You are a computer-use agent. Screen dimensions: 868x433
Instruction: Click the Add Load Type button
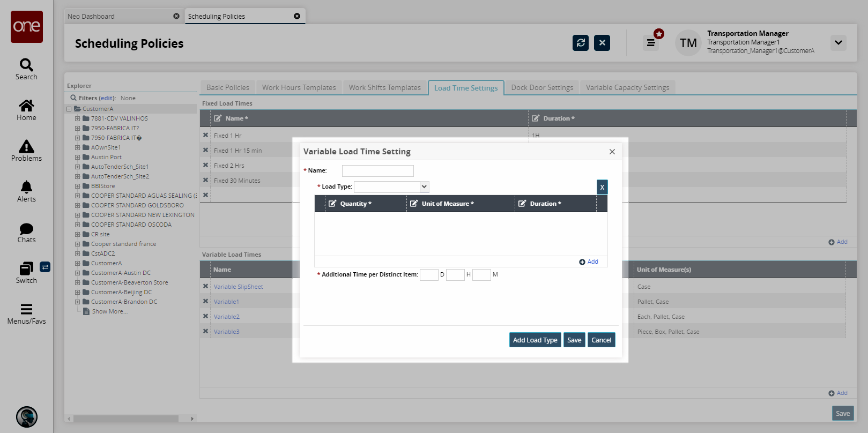pyautogui.click(x=535, y=340)
